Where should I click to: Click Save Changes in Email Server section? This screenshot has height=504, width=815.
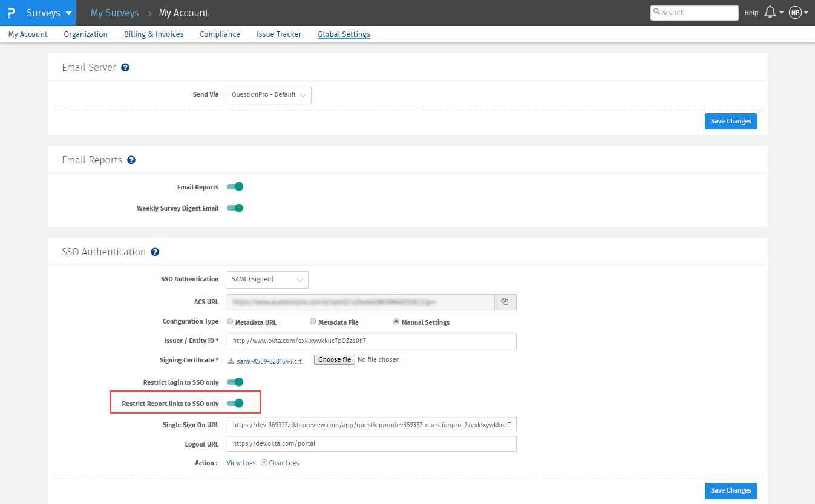[730, 121]
